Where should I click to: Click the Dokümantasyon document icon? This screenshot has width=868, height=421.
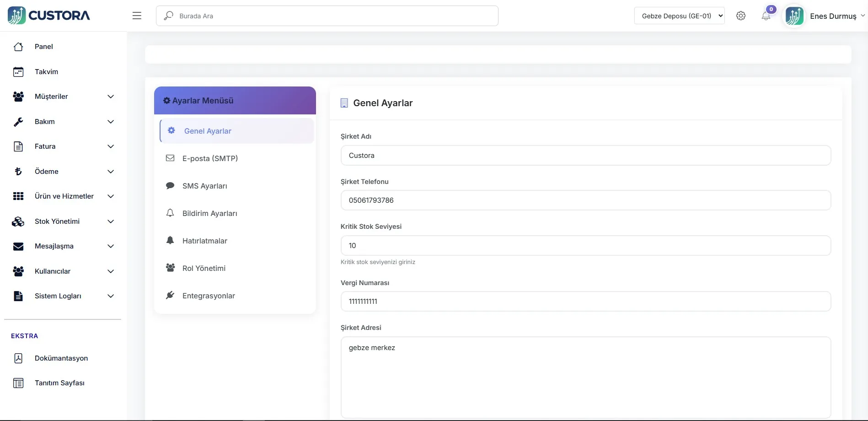(18, 358)
